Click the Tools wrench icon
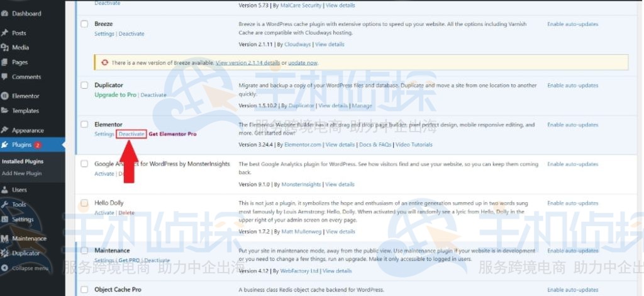 (4, 204)
